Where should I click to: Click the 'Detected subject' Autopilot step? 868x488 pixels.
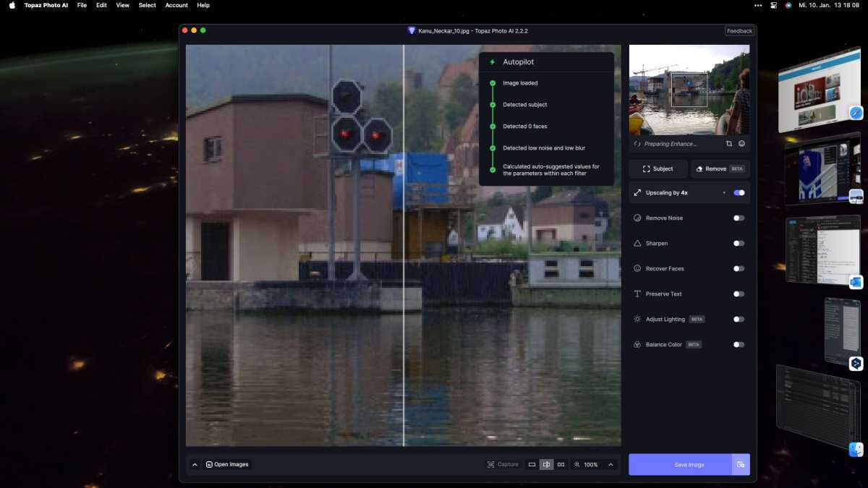[x=525, y=105]
